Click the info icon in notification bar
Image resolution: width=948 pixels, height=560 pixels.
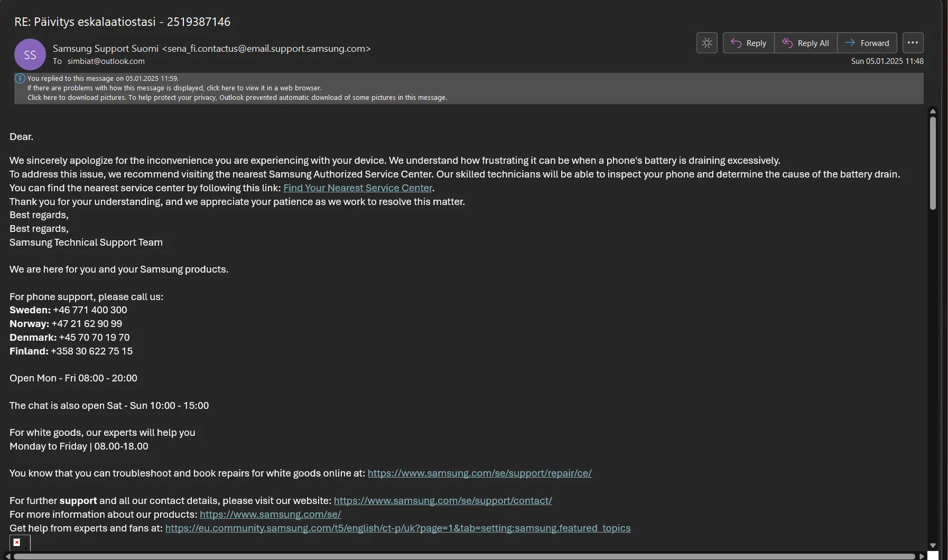[20, 78]
